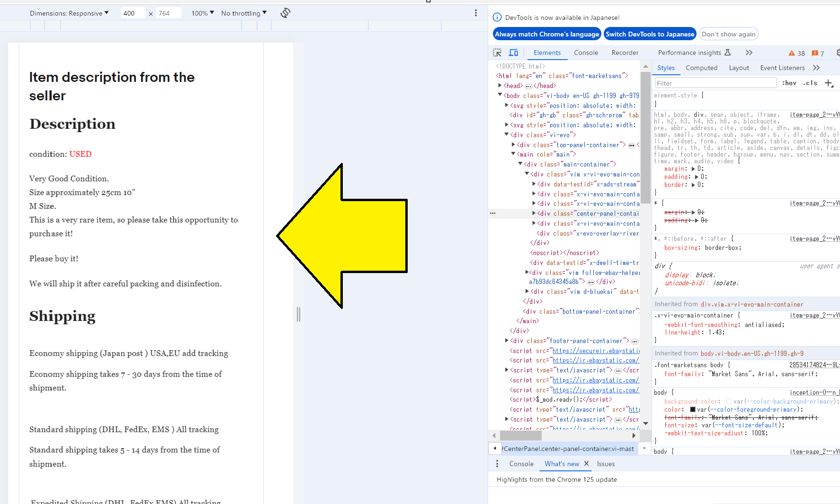Open the Recorder panel tab
Viewport: 840px width, 504px height.
[x=625, y=53]
